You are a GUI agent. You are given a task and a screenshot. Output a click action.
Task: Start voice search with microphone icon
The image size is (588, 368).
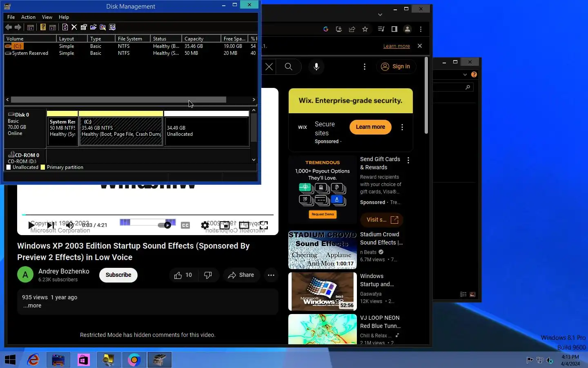316,67
